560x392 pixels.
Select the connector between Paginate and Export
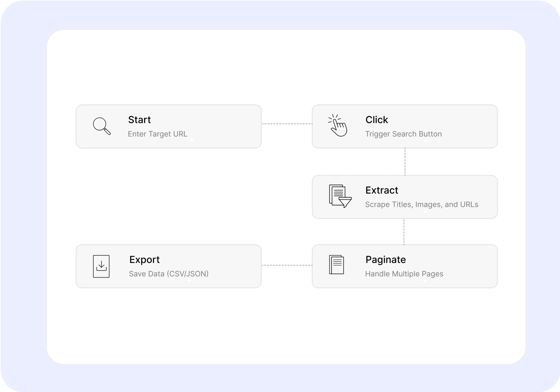click(287, 265)
